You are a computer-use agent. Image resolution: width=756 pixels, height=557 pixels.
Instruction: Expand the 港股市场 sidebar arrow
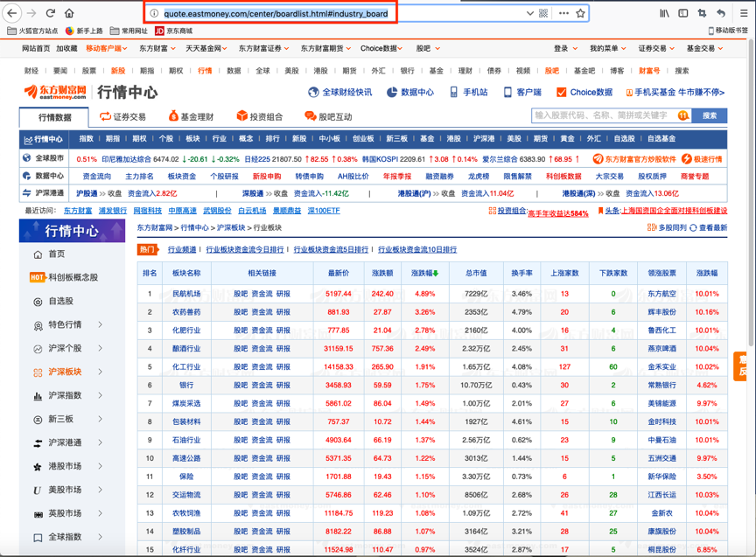[101, 466]
